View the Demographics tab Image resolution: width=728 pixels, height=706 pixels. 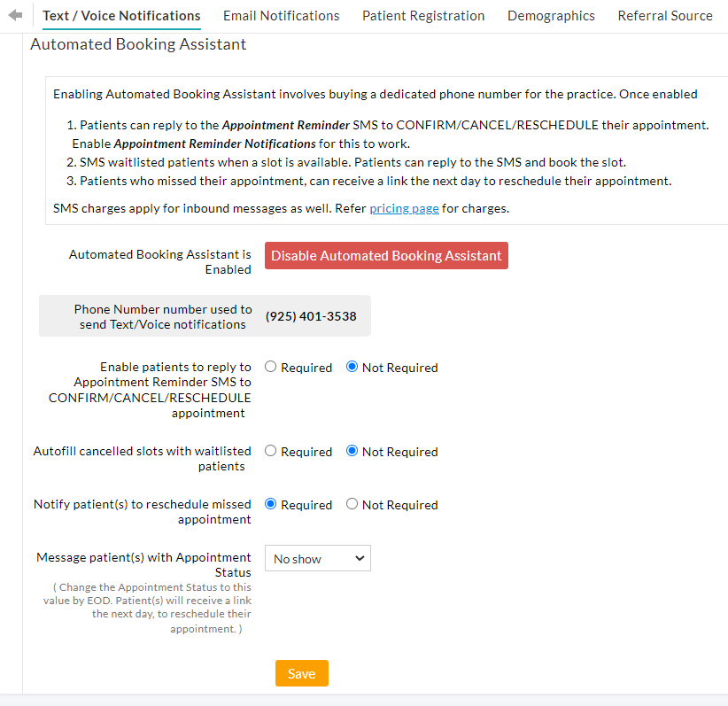551,15
